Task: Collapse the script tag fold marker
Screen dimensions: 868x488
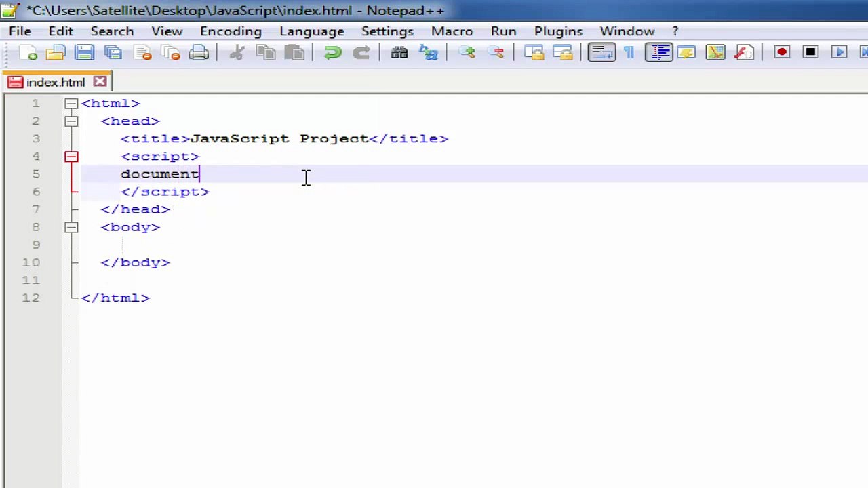Action: (x=71, y=157)
